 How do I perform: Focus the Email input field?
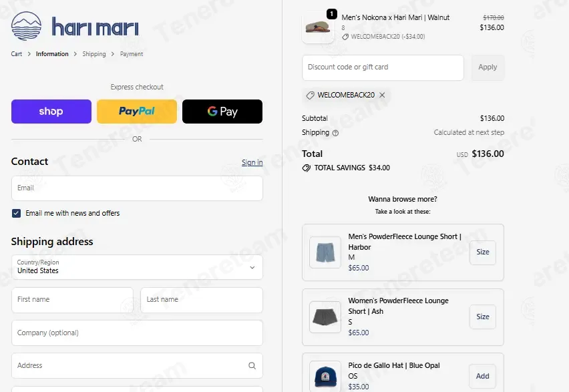[137, 188]
